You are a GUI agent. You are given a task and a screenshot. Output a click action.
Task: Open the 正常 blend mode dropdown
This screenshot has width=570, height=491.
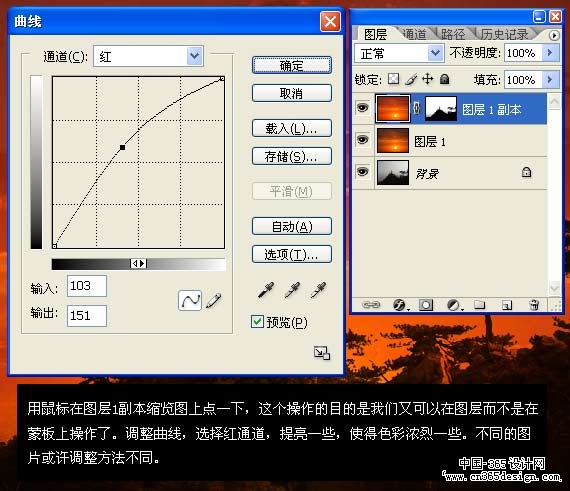399,53
